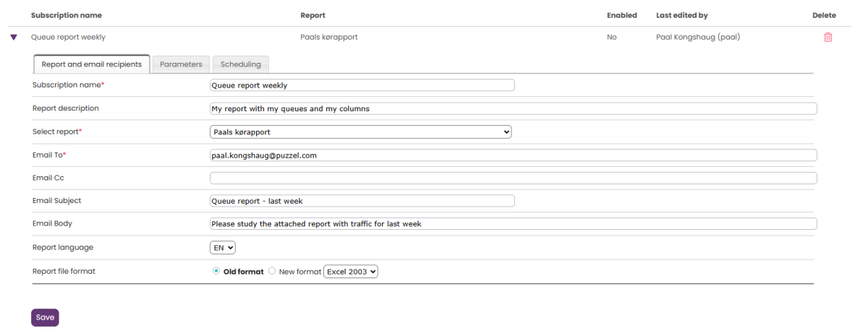This screenshot has width=868, height=331.
Task: Click into the Report description field
Action: [514, 108]
